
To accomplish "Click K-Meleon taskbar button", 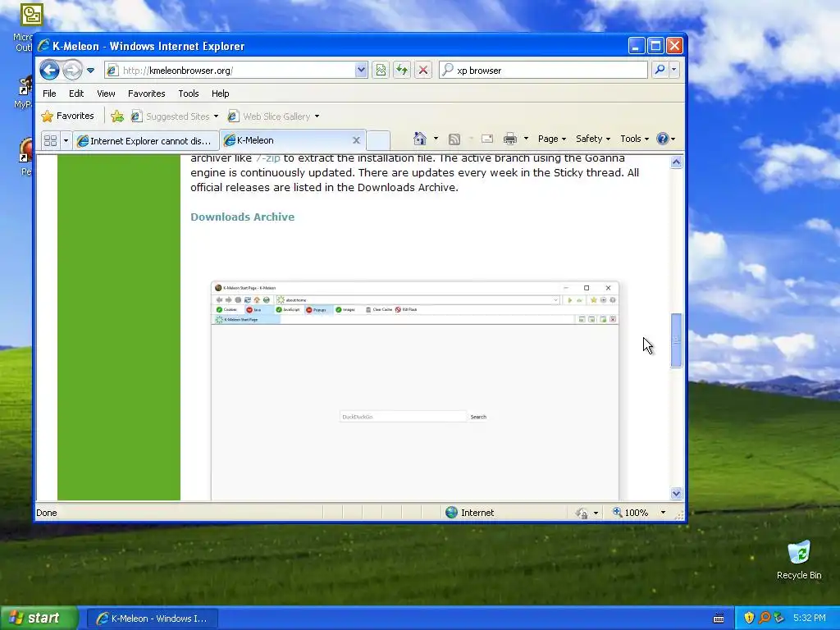I will [152, 619].
